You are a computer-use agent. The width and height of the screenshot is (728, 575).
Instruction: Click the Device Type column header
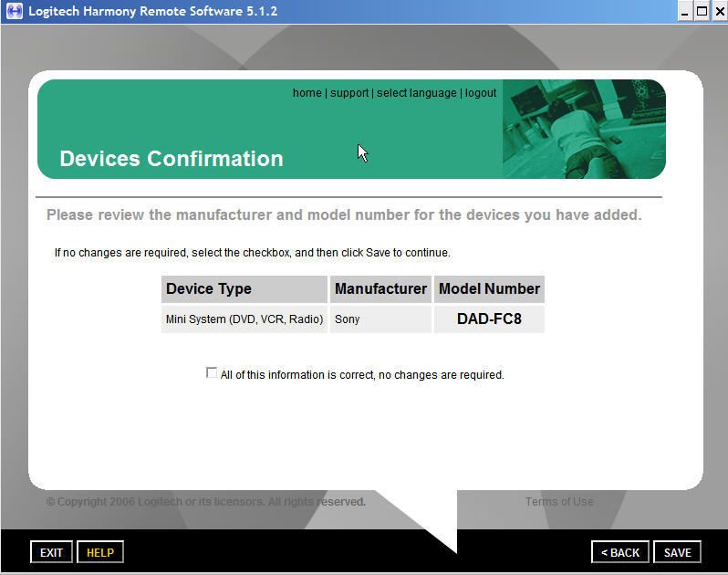244,289
